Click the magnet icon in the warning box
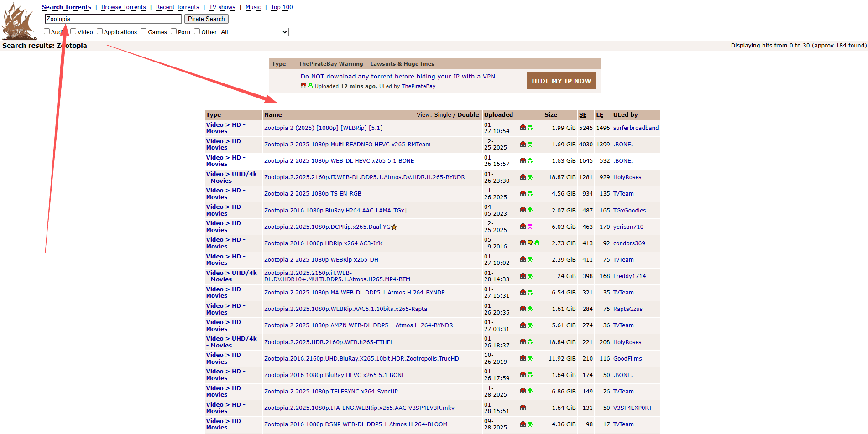This screenshot has height=434, width=868. pyautogui.click(x=303, y=86)
